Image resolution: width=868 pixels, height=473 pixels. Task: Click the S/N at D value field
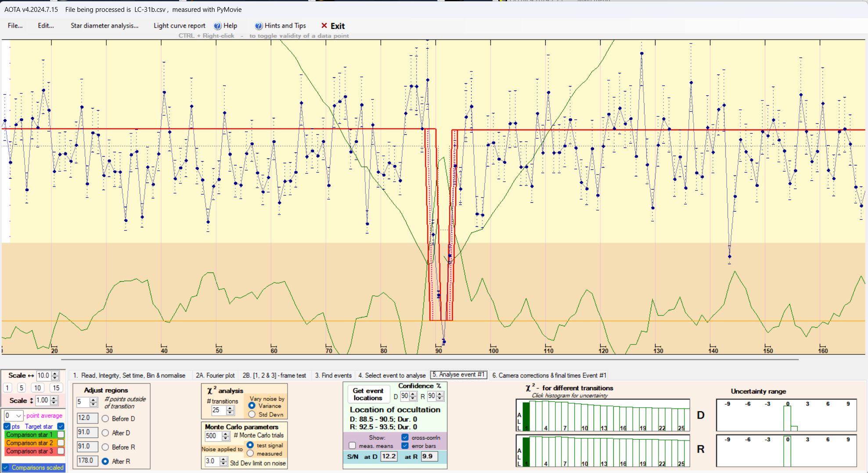389,456
